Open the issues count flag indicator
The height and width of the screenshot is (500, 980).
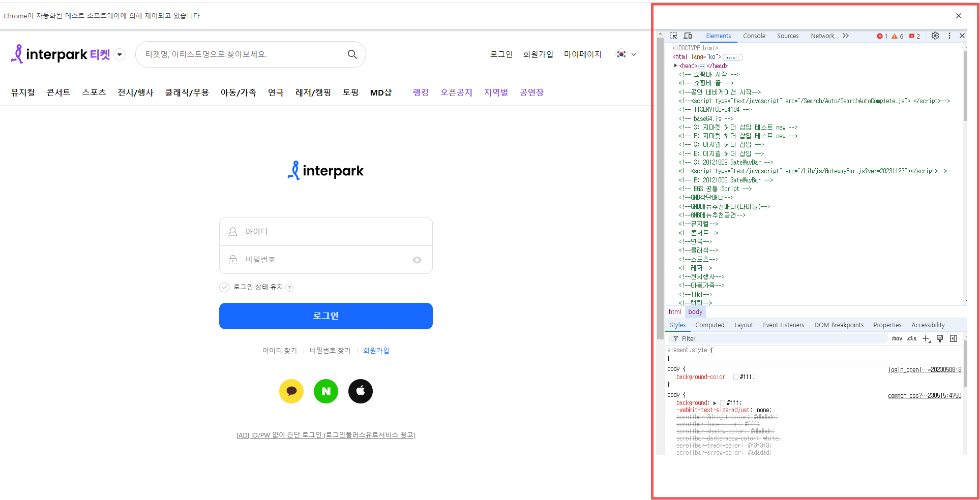915,36
